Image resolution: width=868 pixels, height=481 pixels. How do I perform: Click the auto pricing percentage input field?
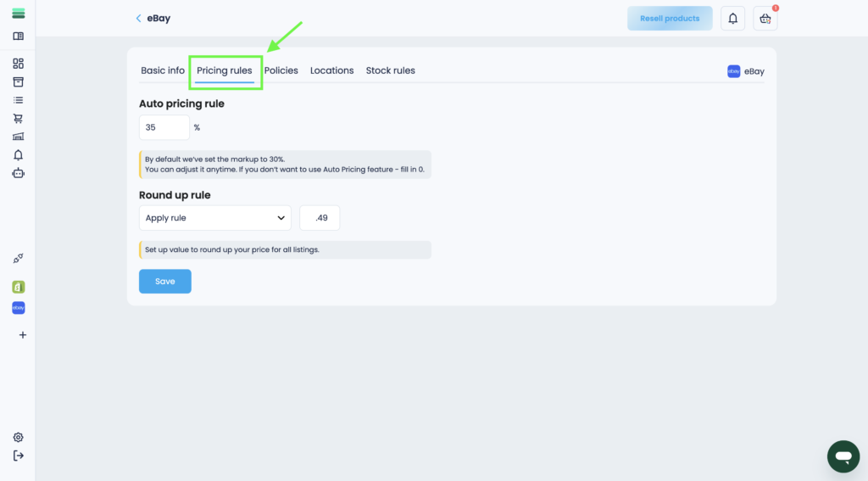pyautogui.click(x=164, y=128)
